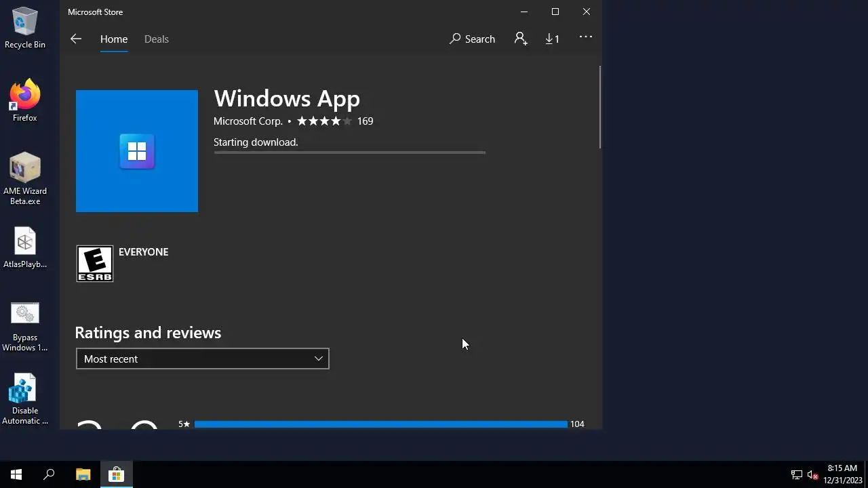Open Downloads and updates indicator

(x=552, y=39)
